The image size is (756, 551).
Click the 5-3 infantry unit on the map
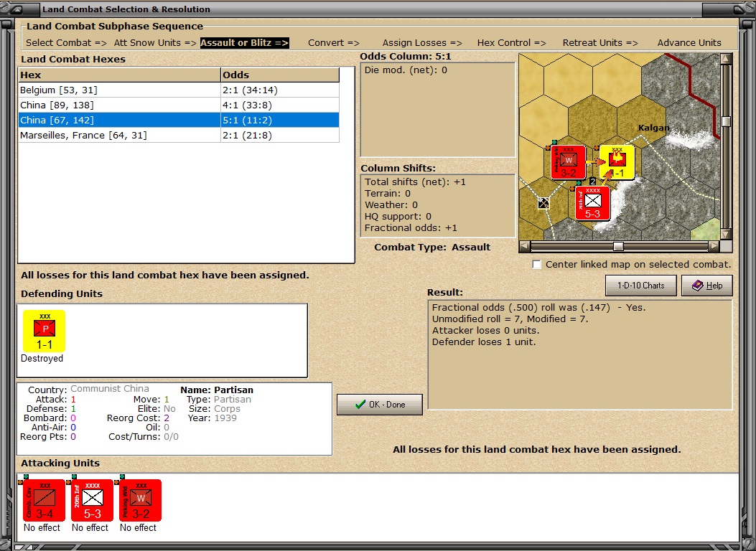tap(592, 203)
